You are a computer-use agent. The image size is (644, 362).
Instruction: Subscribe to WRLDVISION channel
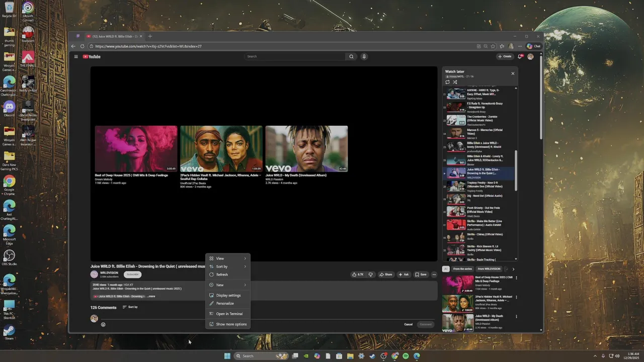(x=133, y=275)
